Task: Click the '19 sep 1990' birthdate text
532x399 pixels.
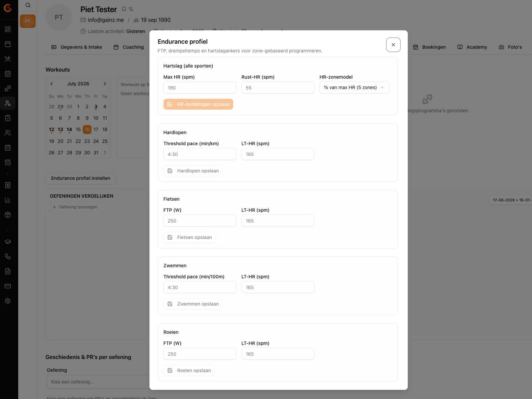Action: [x=156, y=20]
